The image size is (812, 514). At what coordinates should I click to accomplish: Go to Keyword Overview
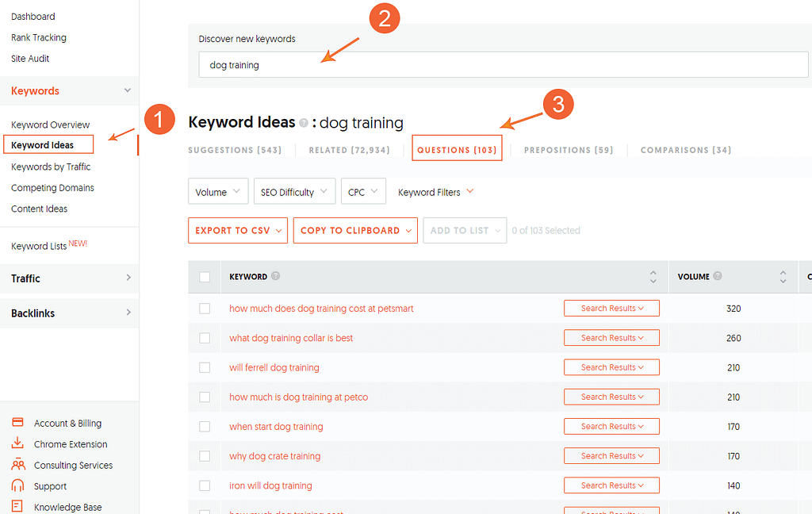[x=50, y=125]
